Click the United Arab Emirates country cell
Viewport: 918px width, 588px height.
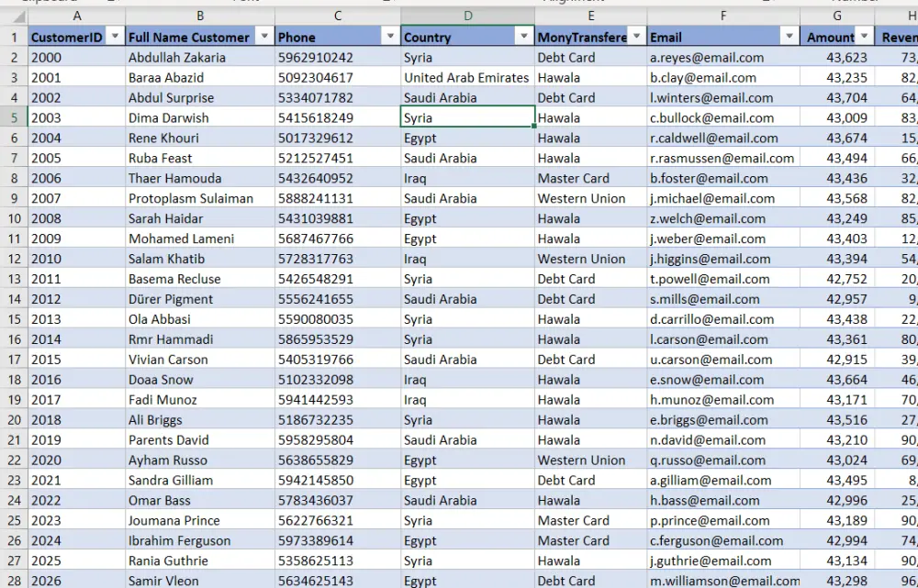click(466, 77)
